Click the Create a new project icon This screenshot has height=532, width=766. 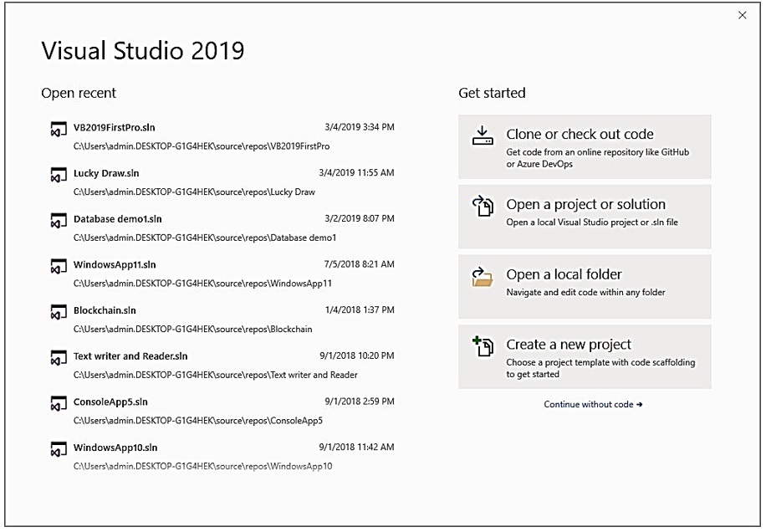(483, 346)
